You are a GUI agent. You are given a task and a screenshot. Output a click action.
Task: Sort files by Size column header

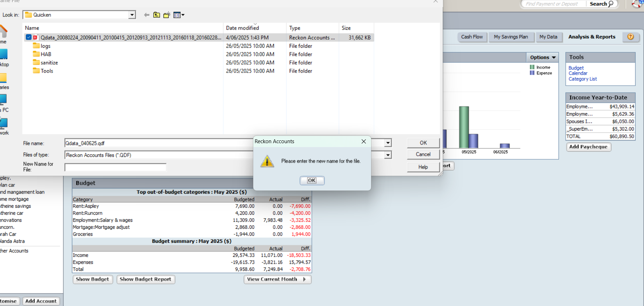coord(356,28)
